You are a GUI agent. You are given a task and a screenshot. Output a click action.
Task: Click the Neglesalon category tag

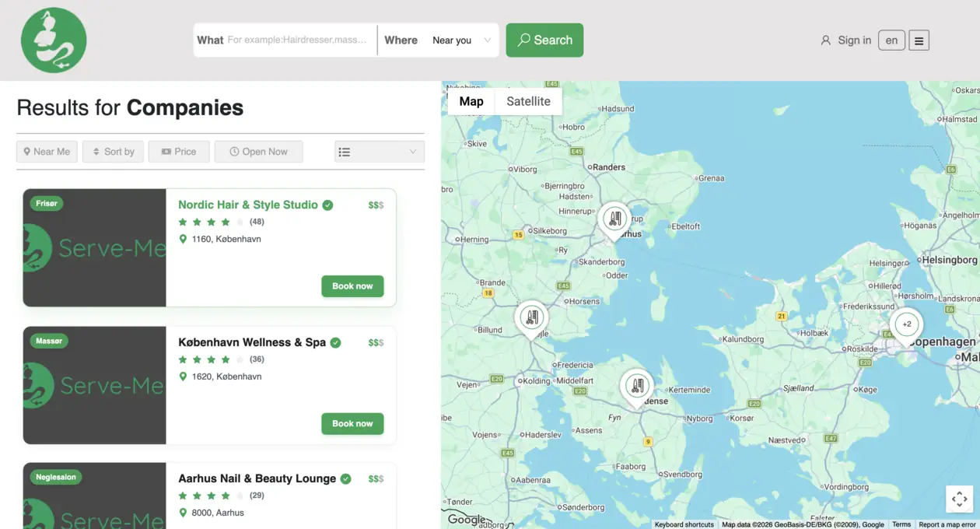[56, 477]
